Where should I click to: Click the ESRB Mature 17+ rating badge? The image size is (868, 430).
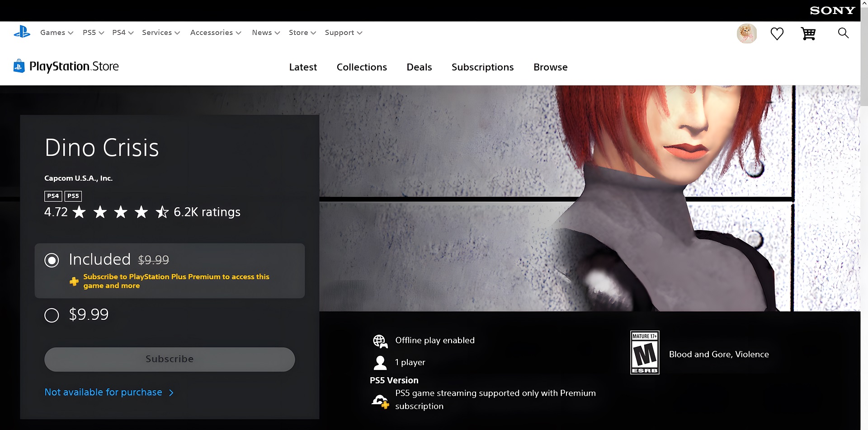tap(645, 352)
